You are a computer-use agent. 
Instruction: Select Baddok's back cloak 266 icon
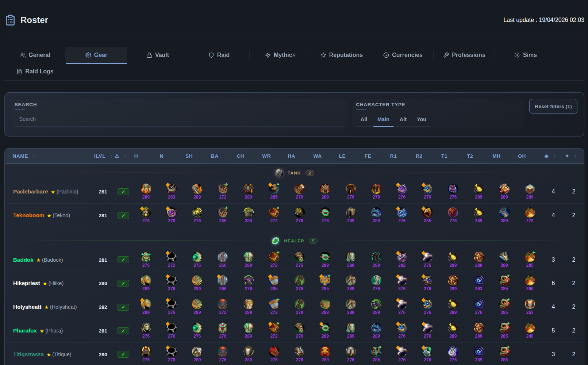pos(223,257)
